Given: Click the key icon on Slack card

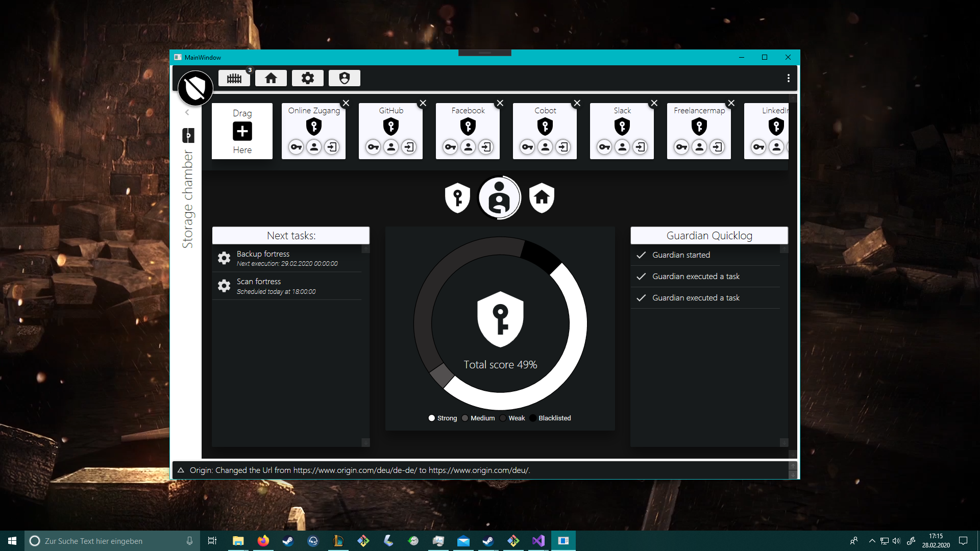Looking at the screenshot, I should tap(605, 147).
